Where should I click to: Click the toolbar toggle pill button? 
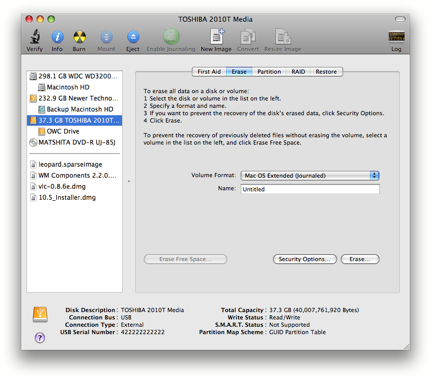[400, 19]
